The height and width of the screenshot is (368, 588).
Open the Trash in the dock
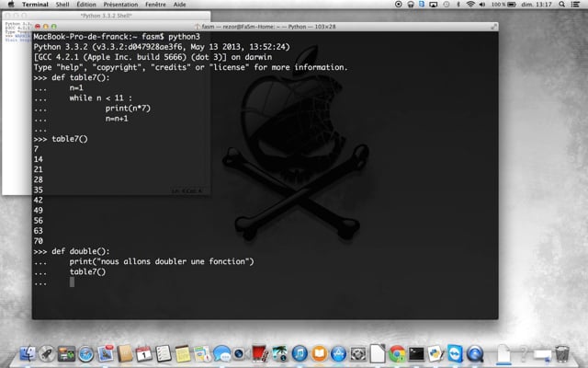(x=561, y=353)
